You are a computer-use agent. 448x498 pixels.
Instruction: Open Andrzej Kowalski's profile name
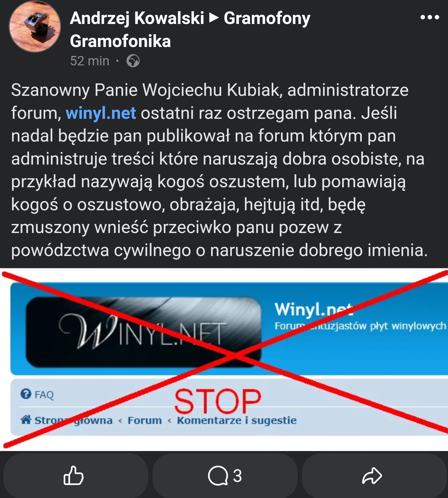coord(137,18)
